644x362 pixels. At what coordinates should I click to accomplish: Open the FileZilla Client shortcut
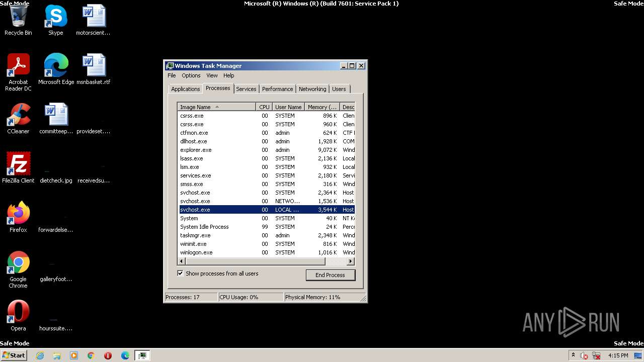[x=18, y=168]
